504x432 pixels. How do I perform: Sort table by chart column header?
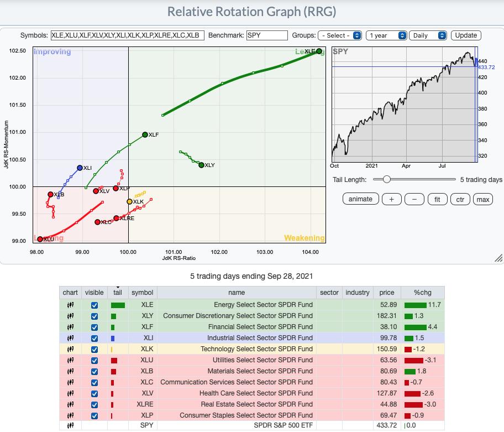click(x=70, y=293)
